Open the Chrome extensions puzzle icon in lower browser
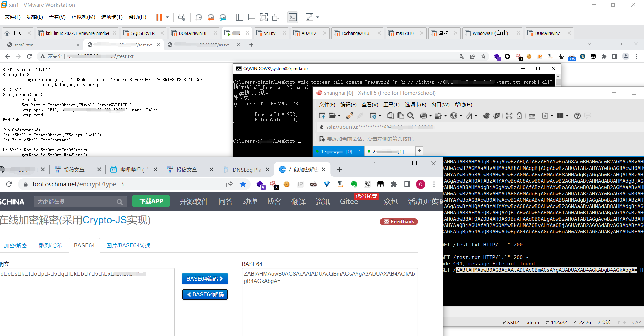The image size is (644, 336). 394,184
